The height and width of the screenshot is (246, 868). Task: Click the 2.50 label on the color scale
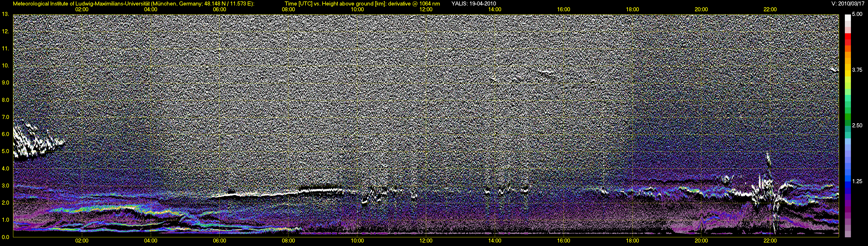[x=857, y=126]
